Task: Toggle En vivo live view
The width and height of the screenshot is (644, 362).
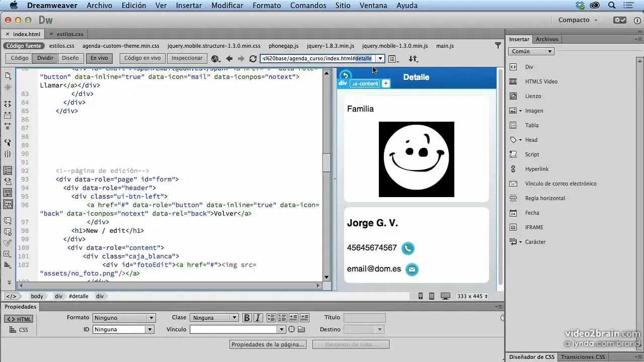Action: [x=99, y=58]
